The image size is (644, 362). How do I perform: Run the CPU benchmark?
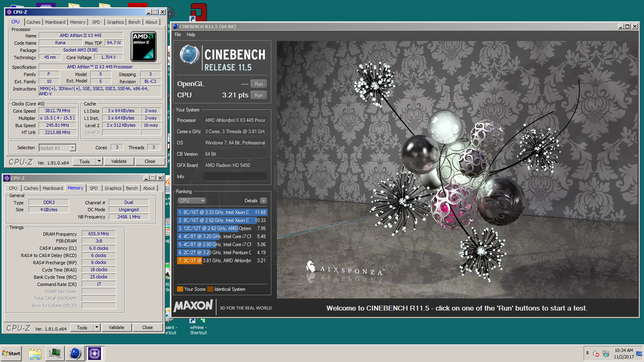pos(258,95)
